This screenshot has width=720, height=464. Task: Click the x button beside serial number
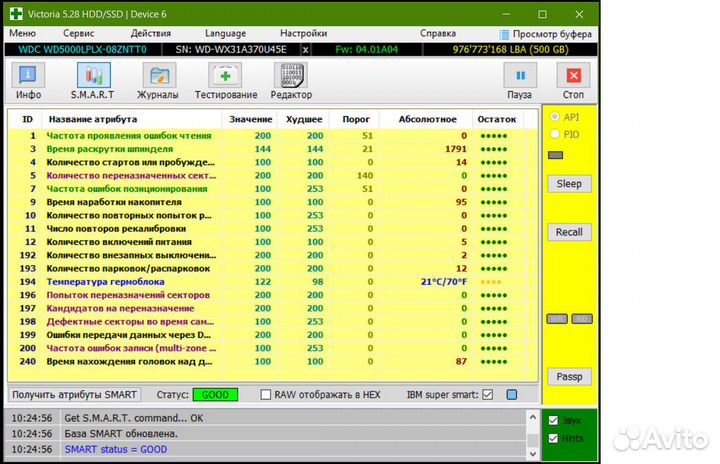[x=305, y=50]
